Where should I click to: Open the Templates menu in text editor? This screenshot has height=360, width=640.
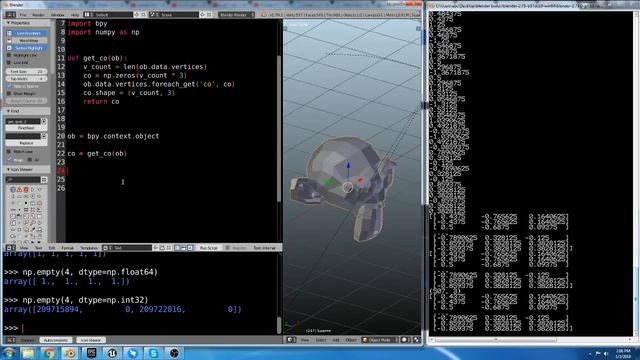(89, 248)
